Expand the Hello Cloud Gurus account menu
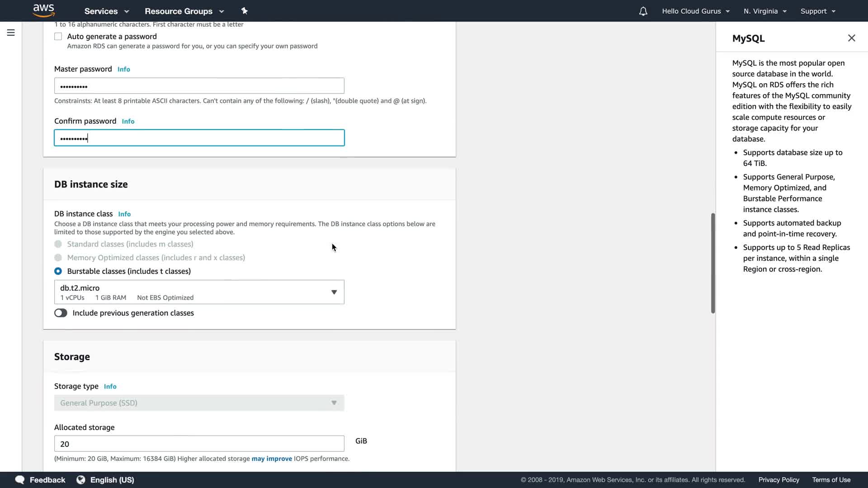 (695, 11)
